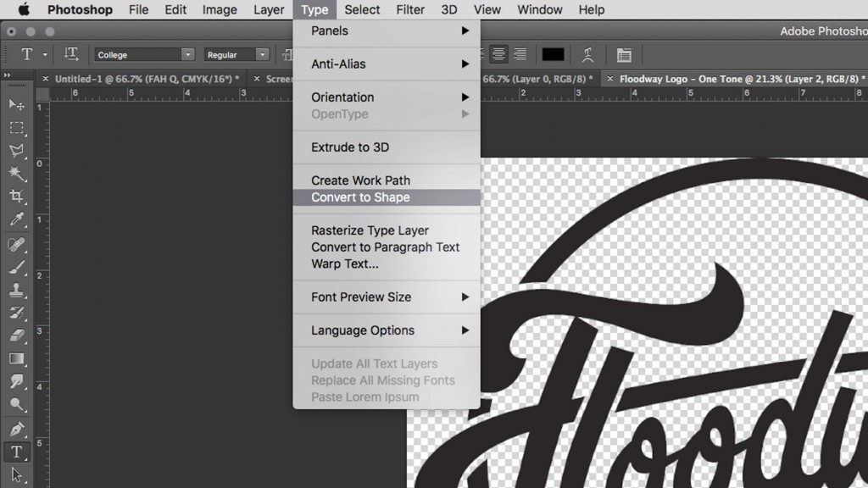This screenshot has width=868, height=488.
Task: Open the Layer menu
Action: [269, 9]
